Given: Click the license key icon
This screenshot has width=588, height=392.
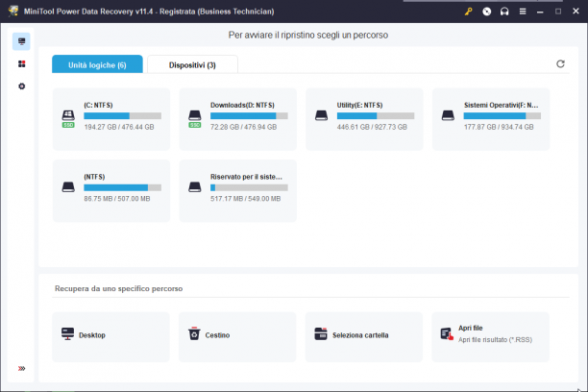Looking at the screenshot, I should pyautogui.click(x=468, y=12).
